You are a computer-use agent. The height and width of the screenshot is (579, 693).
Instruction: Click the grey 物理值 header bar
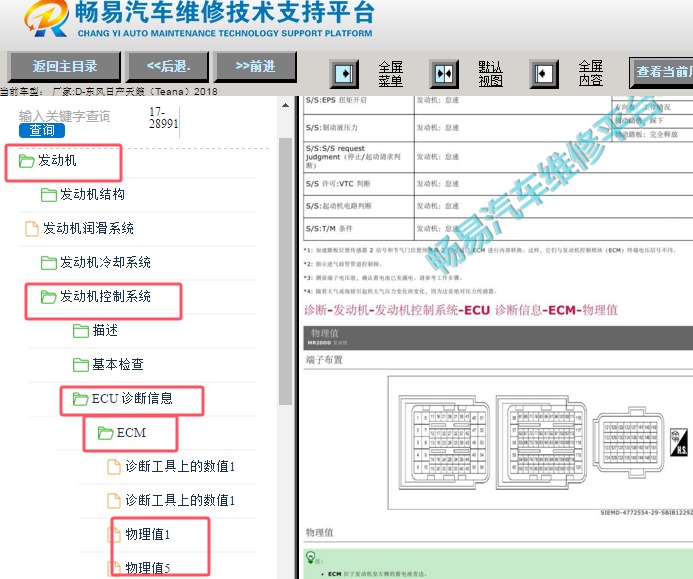(x=498, y=338)
